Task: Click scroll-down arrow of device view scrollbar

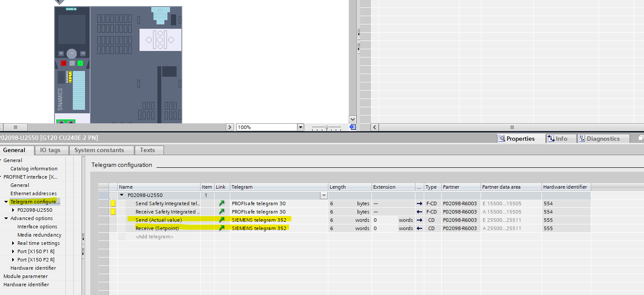Action: click(353, 119)
